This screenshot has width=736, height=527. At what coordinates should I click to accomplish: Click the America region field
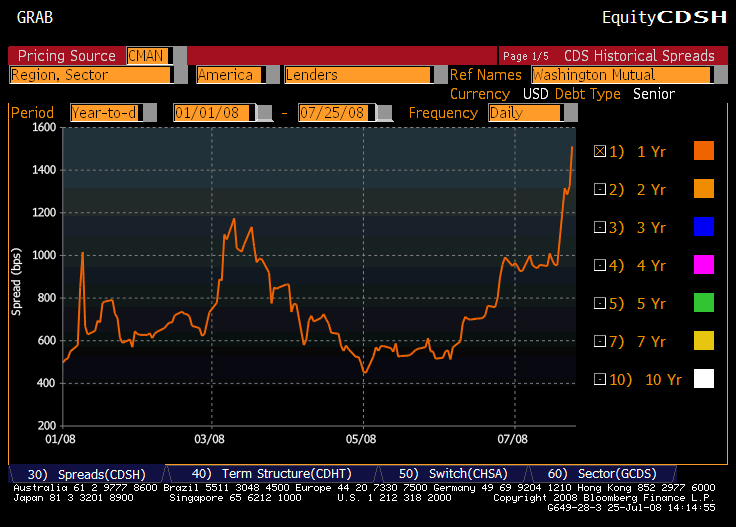tap(231, 75)
